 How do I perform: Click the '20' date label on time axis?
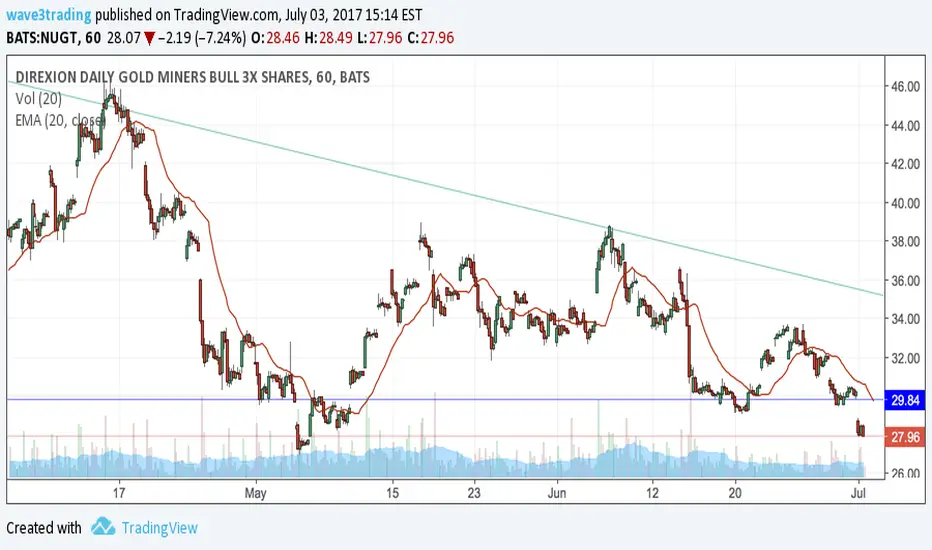click(735, 493)
